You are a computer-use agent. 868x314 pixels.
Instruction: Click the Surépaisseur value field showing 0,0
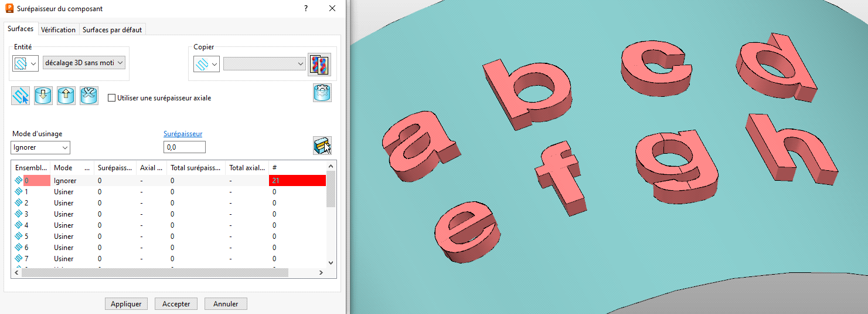[x=185, y=147]
